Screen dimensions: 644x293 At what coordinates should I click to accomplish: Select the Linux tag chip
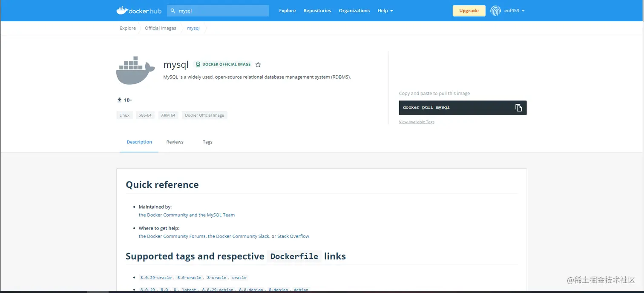tap(124, 115)
